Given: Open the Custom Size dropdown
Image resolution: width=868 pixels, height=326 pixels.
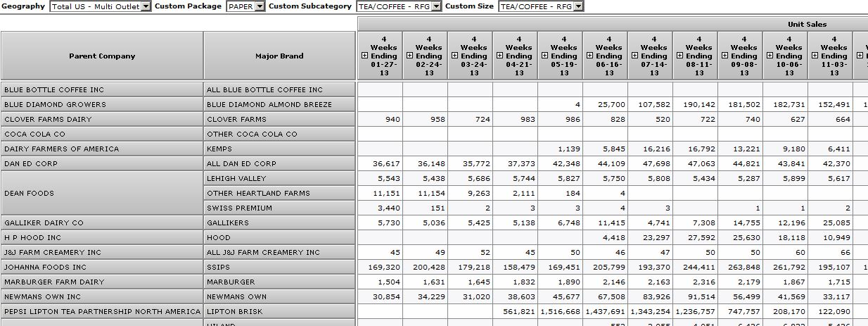Looking at the screenshot, I should click(x=578, y=6).
